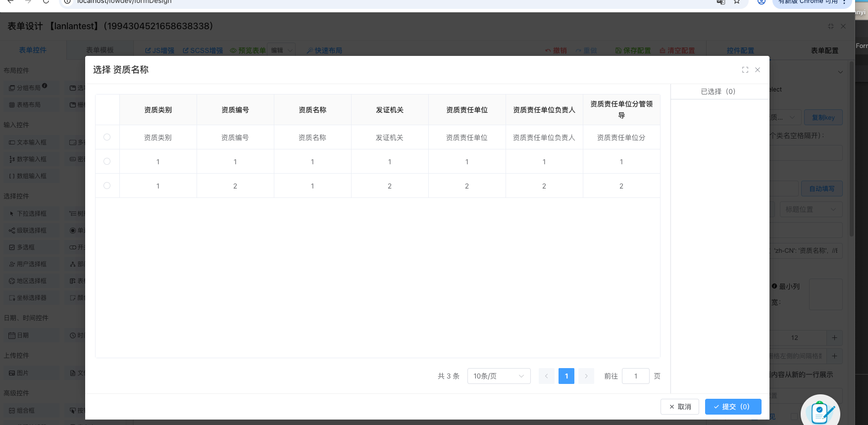This screenshot has width=868, height=425.
Task: Click the 前往 page jump input field
Action: click(x=635, y=376)
